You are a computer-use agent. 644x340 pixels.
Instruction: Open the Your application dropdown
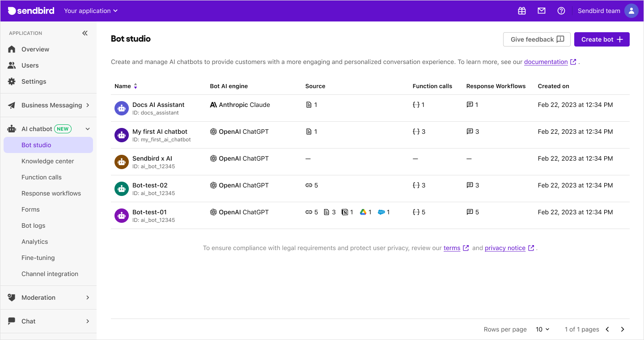click(91, 11)
